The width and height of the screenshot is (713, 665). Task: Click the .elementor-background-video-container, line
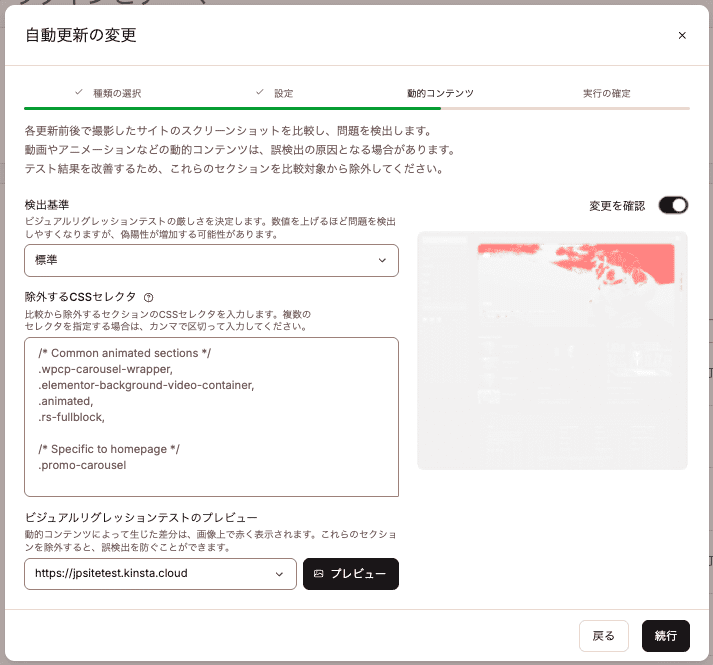[x=146, y=385]
